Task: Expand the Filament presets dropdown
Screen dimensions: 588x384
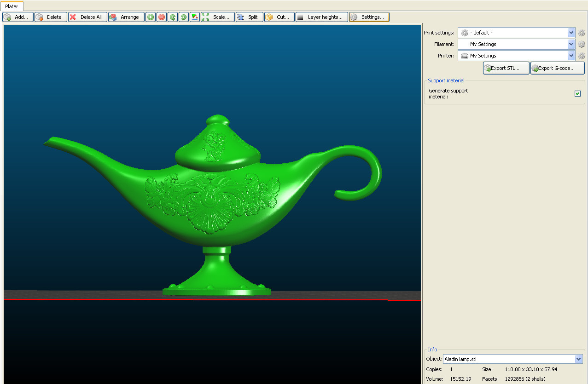Action: (x=571, y=44)
